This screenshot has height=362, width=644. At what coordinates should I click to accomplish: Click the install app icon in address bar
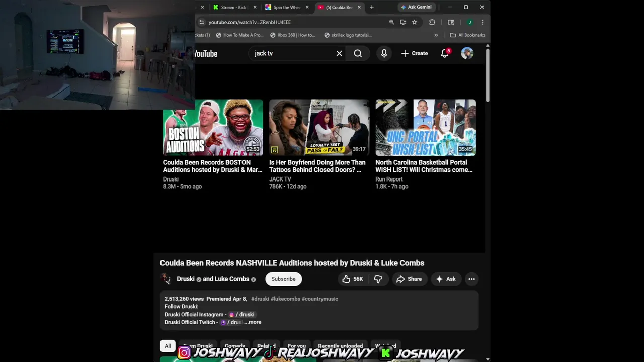coord(403,22)
